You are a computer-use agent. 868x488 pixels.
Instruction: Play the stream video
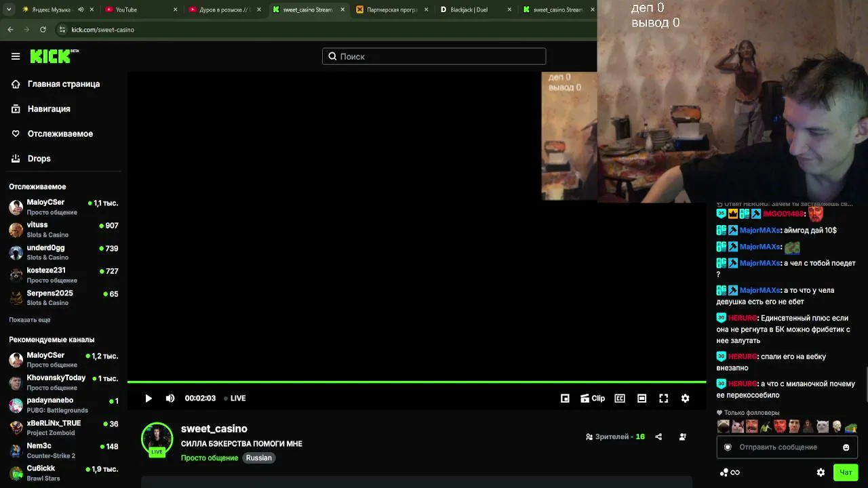[x=149, y=399]
